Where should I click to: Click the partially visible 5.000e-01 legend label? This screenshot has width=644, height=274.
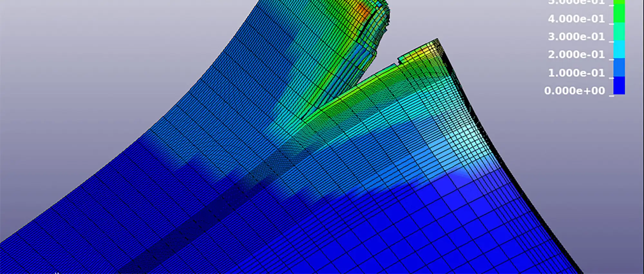[576, 2]
